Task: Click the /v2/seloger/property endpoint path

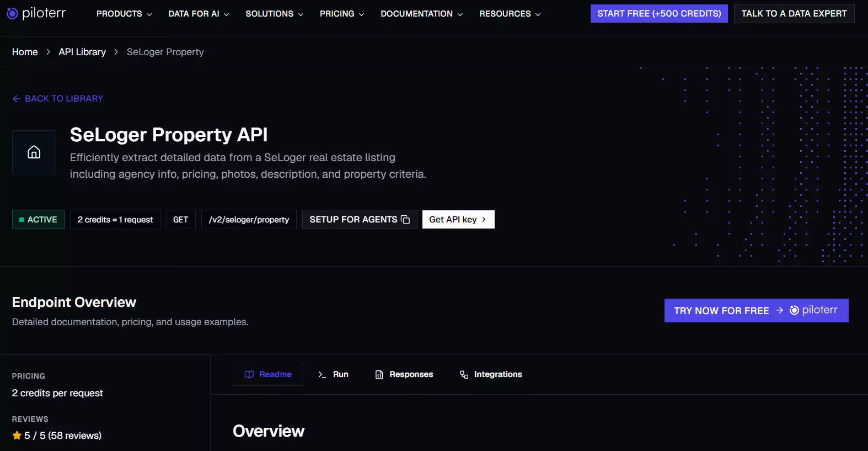Action: pos(249,220)
